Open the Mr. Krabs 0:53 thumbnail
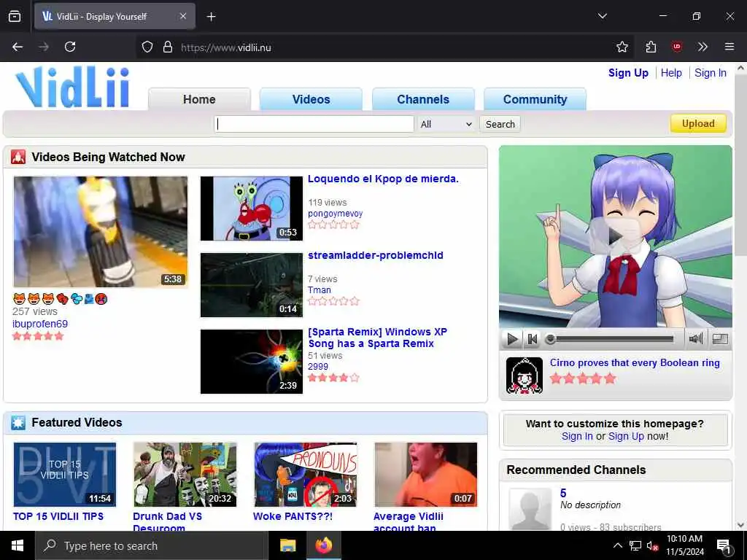747x560 pixels. [x=252, y=209]
